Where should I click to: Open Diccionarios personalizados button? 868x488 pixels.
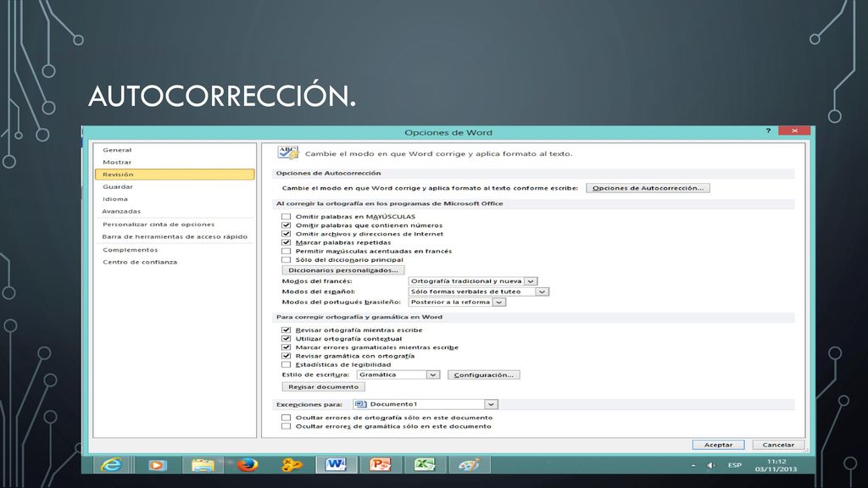[343, 270]
